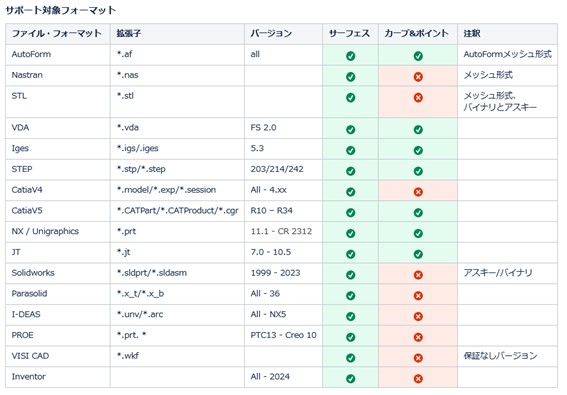The height and width of the screenshot is (395, 567).
Task: Click the STEP curve & point checkmark icon
Action: [418, 171]
